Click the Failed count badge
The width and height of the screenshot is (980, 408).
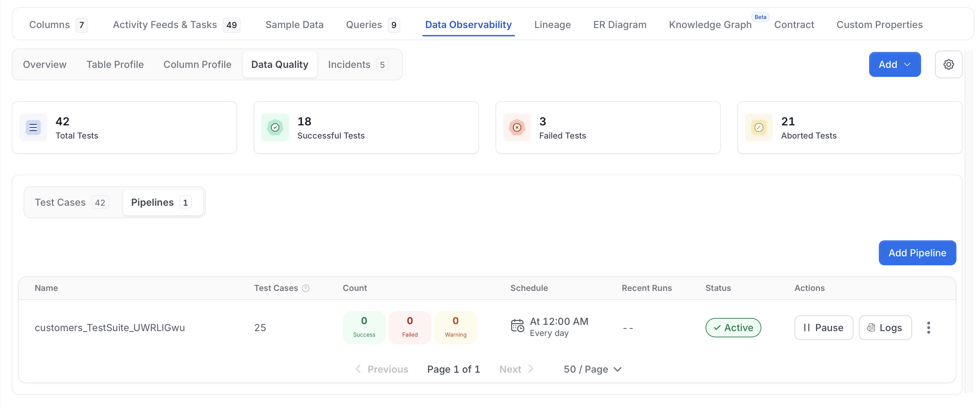pyautogui.click(x=410, y=327)
